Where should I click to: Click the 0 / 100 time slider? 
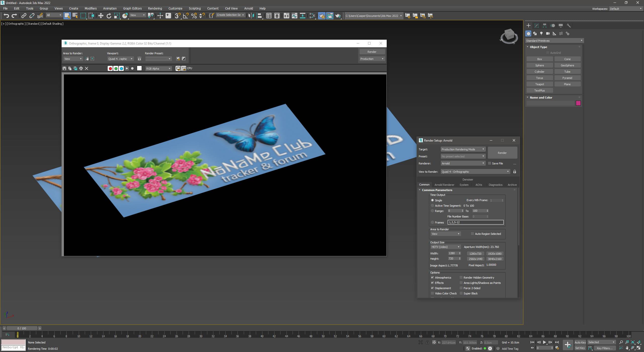coord(22,328)
